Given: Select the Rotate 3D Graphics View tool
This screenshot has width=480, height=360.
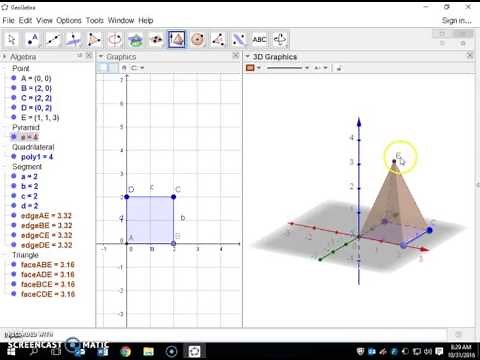Looking at the screenshot, I should (x=280, y=40).
